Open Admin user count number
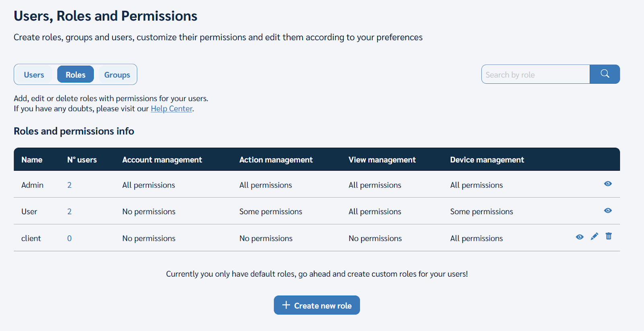 [69, 185]
